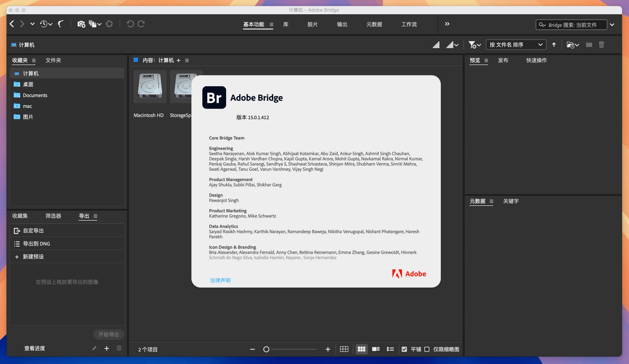
Task: Switch to the 发布 panel tab
Action: pos(503,60)
